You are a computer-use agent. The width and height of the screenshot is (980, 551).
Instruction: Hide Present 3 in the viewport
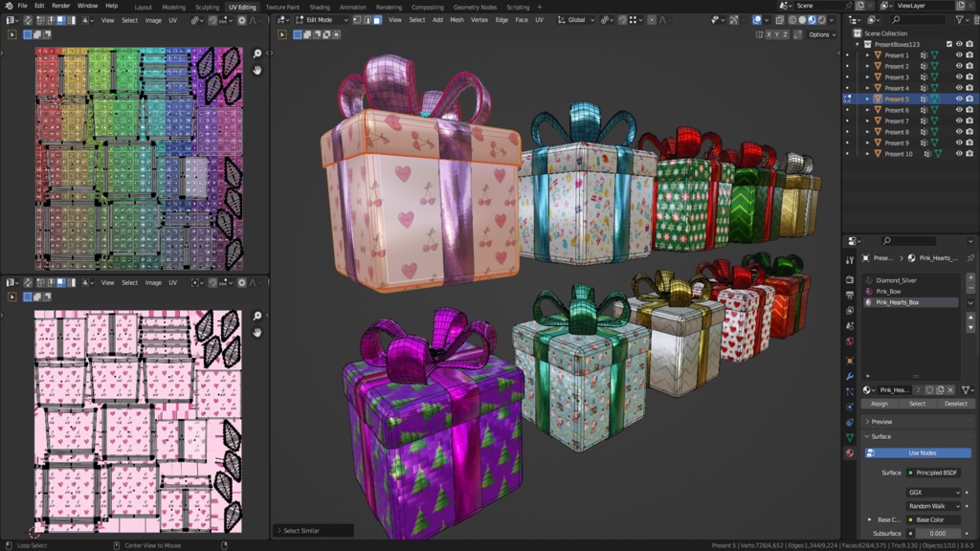tap(959, 77)
